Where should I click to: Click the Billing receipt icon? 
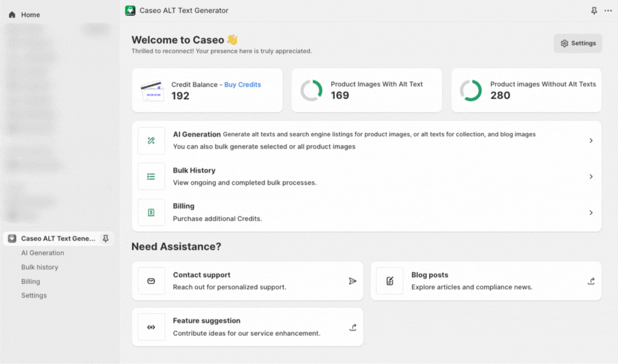click(x=151, y=212)
